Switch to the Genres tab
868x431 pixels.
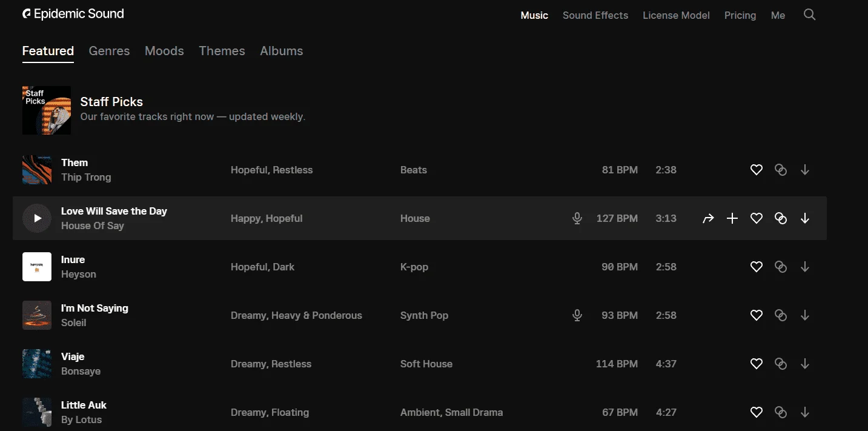(109, 51)
